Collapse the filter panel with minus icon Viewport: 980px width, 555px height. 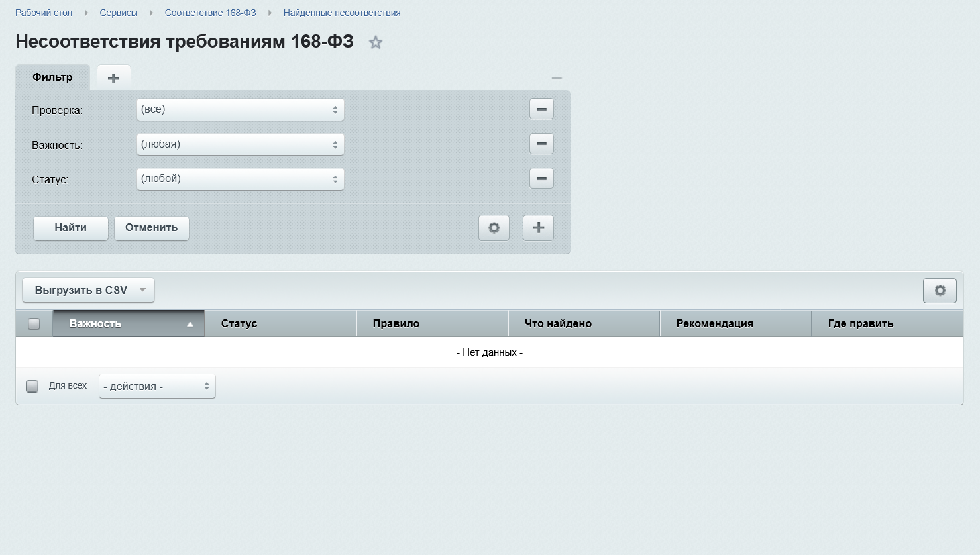(x=557, y=78)
